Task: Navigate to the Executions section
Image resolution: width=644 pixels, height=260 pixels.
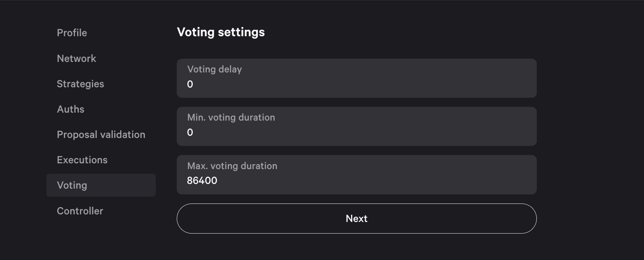Action: click(82, 160)
